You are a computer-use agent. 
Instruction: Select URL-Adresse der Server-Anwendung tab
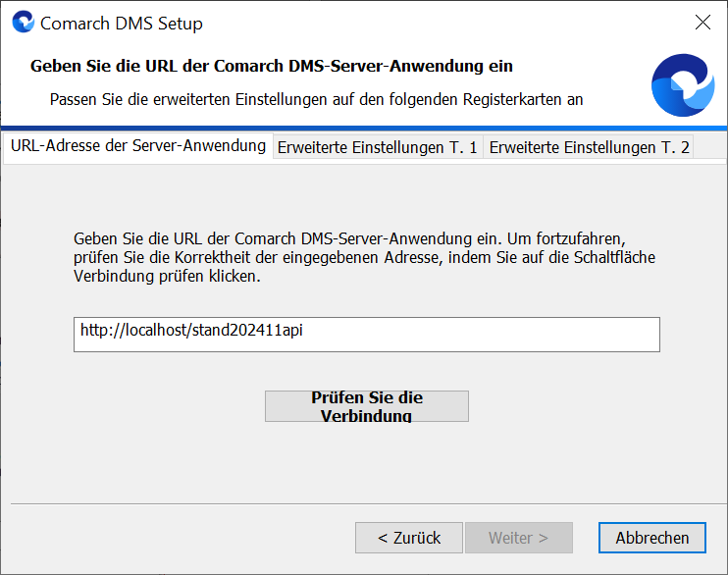pos(138,146)
